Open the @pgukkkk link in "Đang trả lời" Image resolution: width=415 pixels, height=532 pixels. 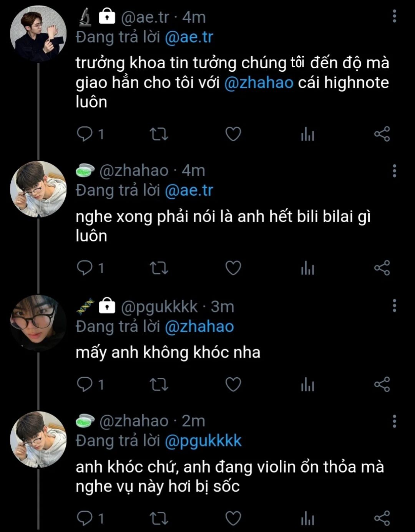[203, 441]
